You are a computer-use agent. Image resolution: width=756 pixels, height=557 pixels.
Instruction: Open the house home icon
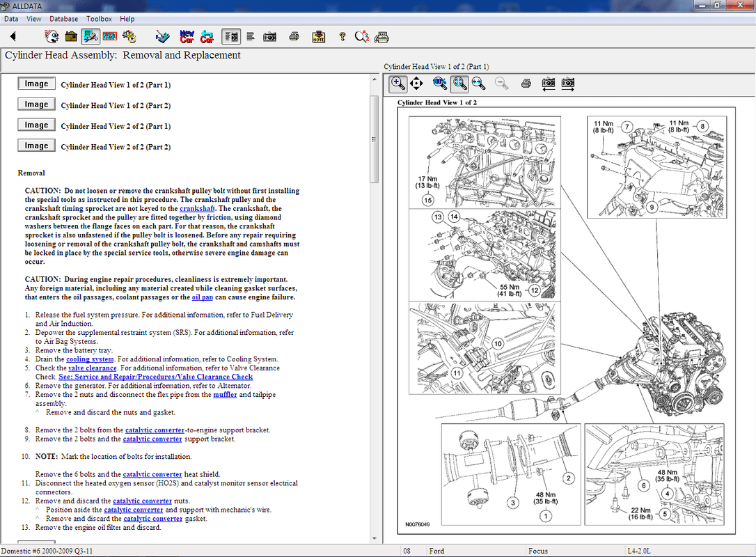(72, 37)
